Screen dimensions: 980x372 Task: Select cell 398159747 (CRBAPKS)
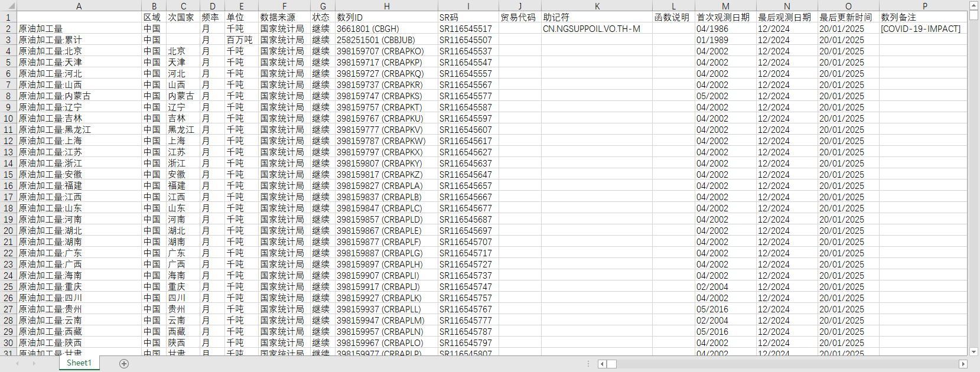[386, 96]
